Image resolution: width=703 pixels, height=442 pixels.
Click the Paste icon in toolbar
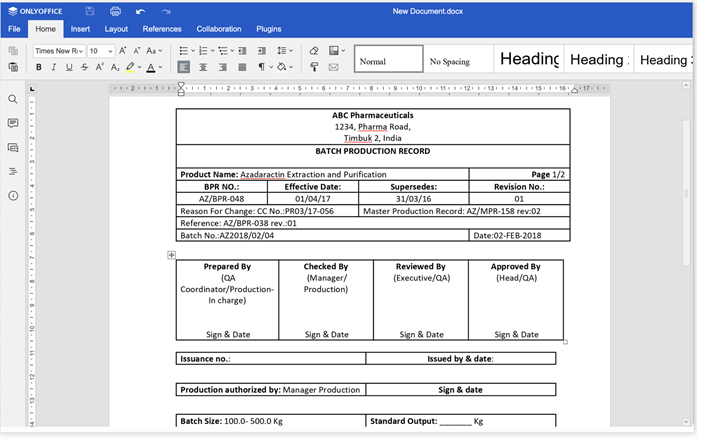click(13, 67)
